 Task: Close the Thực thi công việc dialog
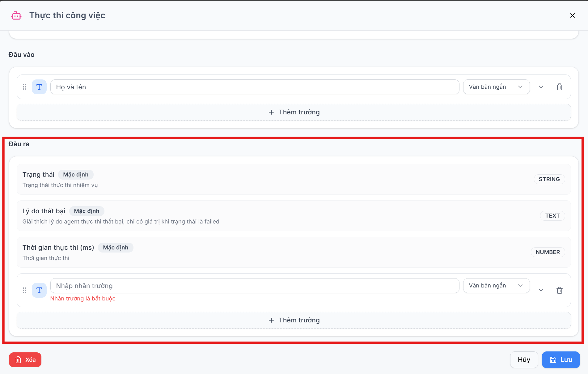tap(572, 15)
